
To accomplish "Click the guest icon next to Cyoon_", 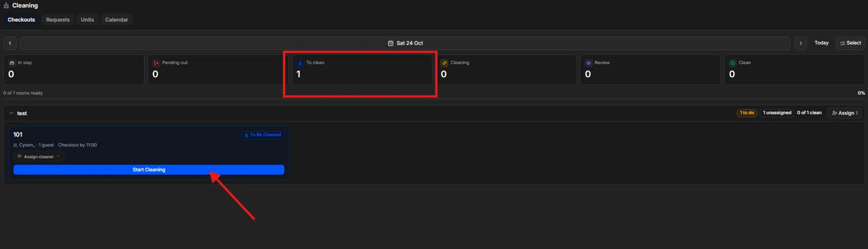I will (15, 145).
